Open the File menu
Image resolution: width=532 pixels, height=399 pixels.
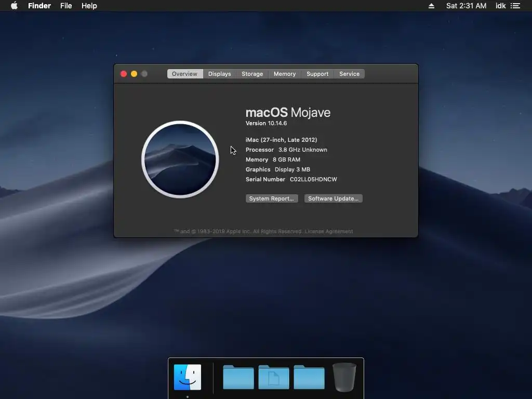click(x=66, y=6)
